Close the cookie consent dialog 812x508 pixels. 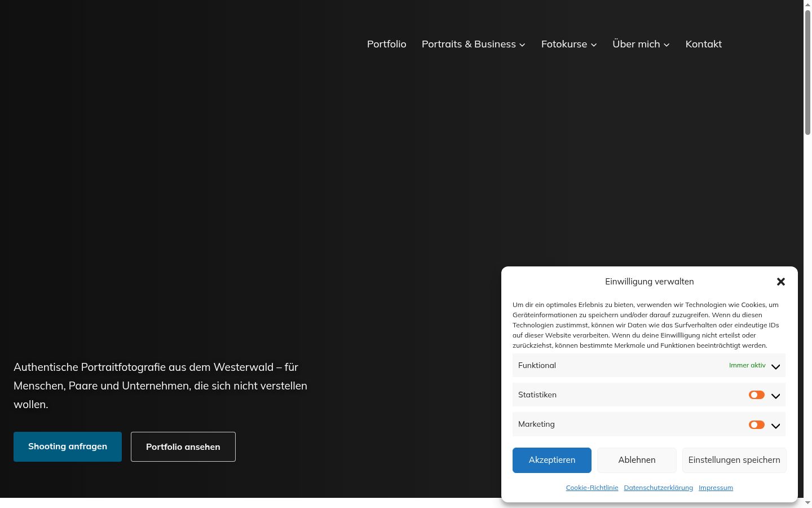pos(781,282)
